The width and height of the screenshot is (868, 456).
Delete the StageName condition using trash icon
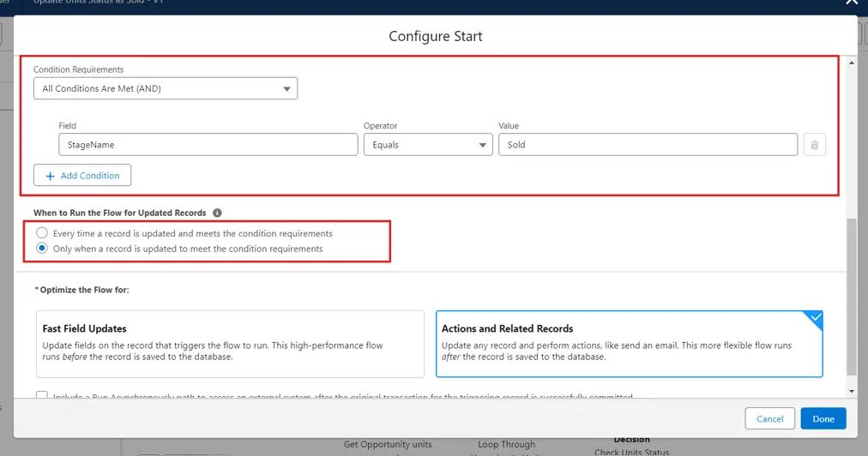coord(814,145)
